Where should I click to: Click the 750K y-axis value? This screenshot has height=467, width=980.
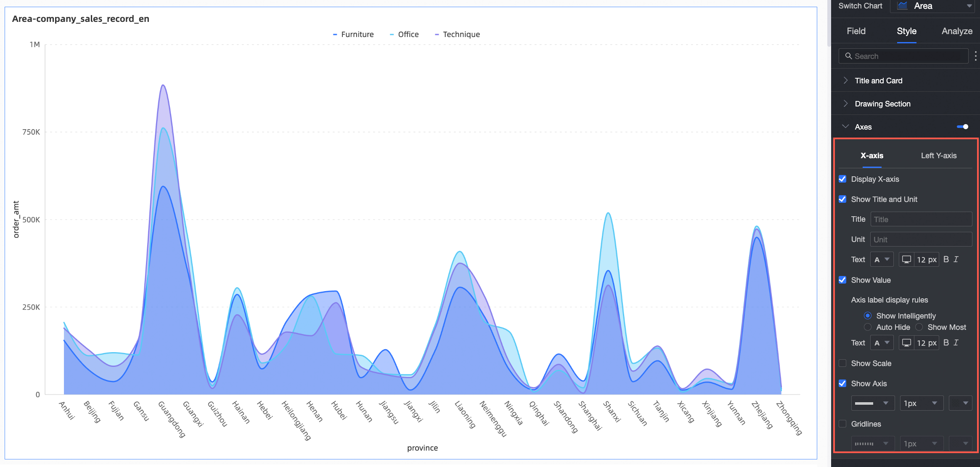click(31, 132)
